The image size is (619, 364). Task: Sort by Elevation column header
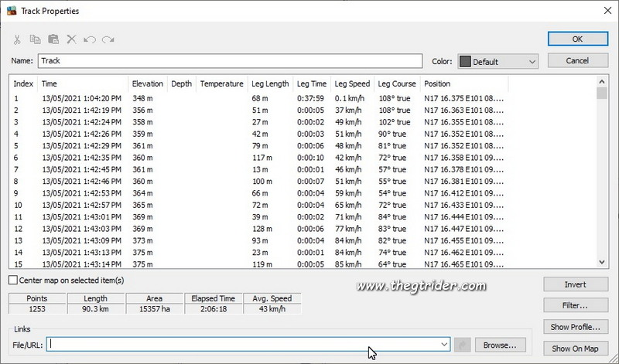click(x=147, y=83)
